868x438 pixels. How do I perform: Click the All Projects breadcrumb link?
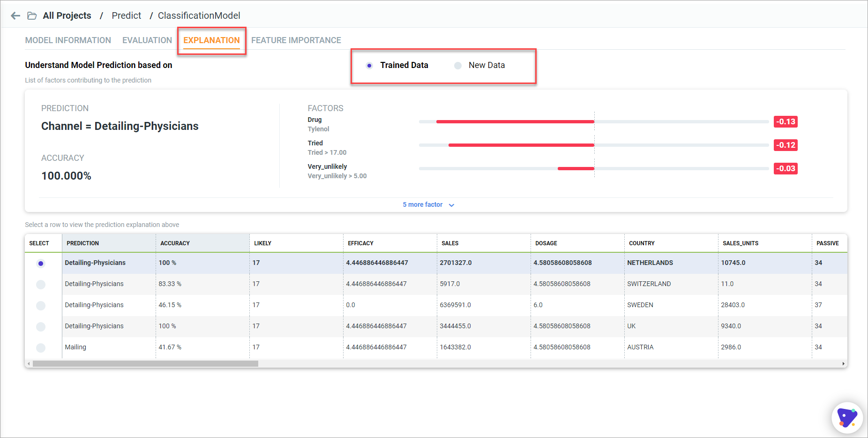tap(67, 15)
